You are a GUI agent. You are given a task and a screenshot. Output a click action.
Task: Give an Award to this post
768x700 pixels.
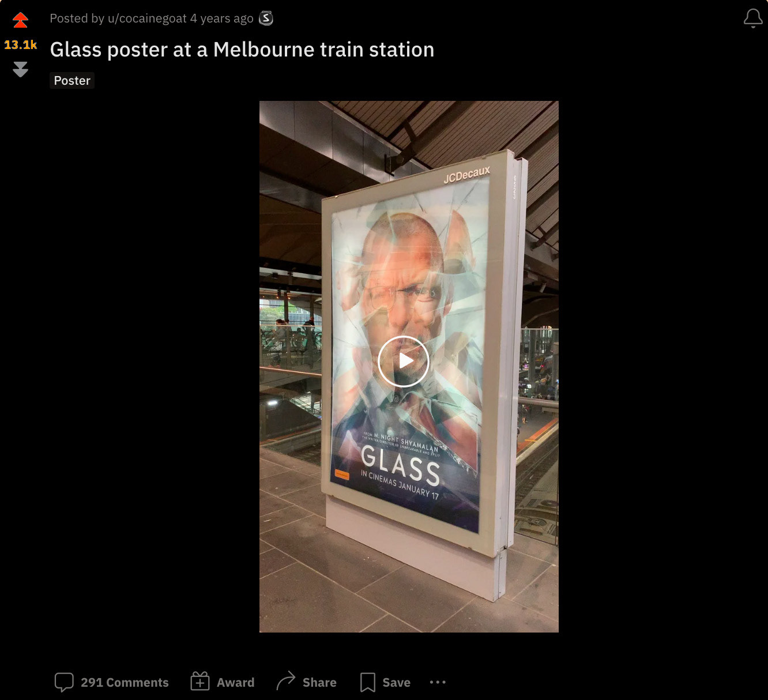[223, 682]
